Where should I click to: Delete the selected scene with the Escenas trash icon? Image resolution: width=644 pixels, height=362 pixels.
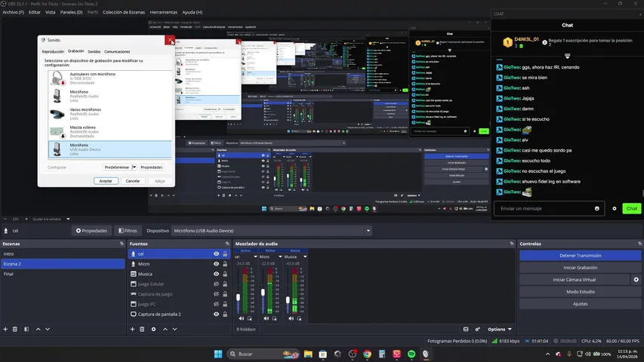click(15, 329)
